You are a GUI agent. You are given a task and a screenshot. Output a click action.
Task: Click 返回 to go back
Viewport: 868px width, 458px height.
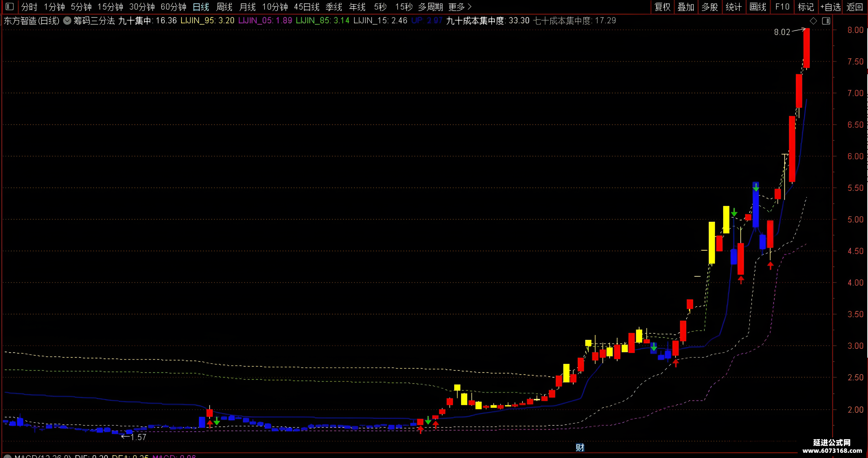(854, 7)
